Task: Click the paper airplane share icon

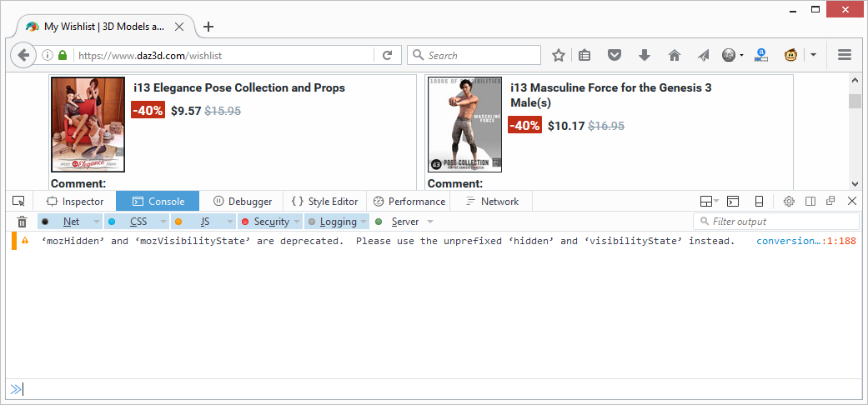Action: pyautogui.click(x=703, y=55)
